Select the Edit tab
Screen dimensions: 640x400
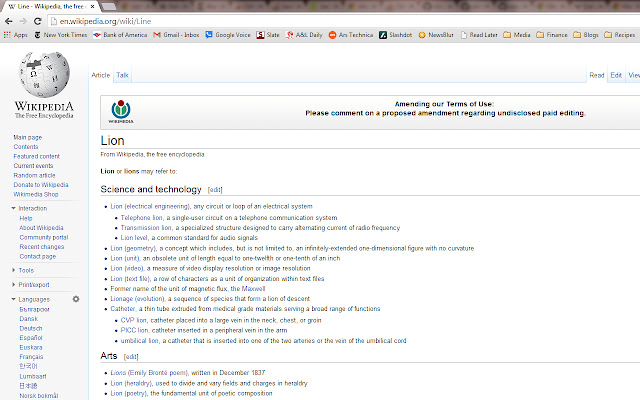[616, 75]
